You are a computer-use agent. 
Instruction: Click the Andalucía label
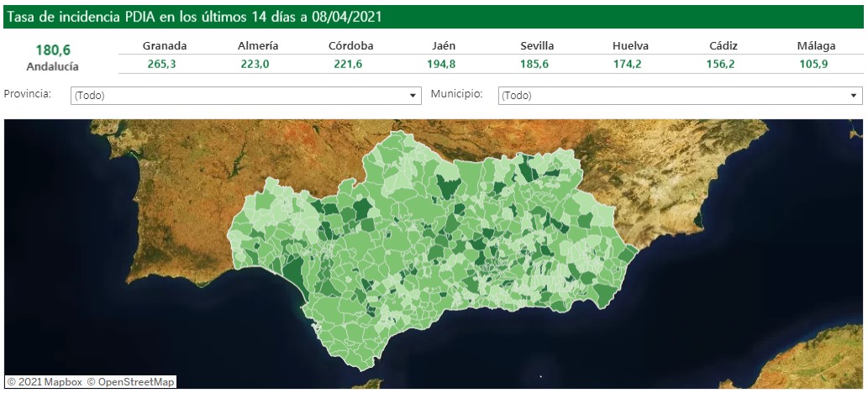(x=53, y=67)
